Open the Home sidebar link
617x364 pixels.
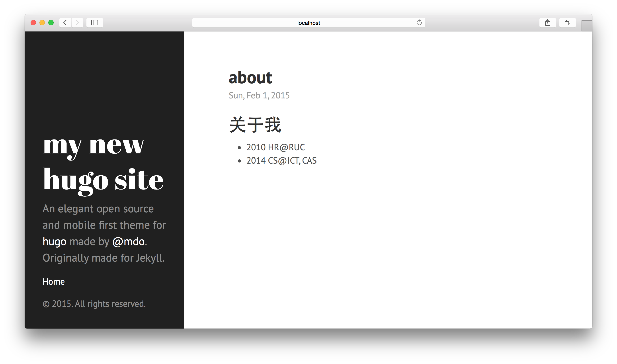coord(54,282)
